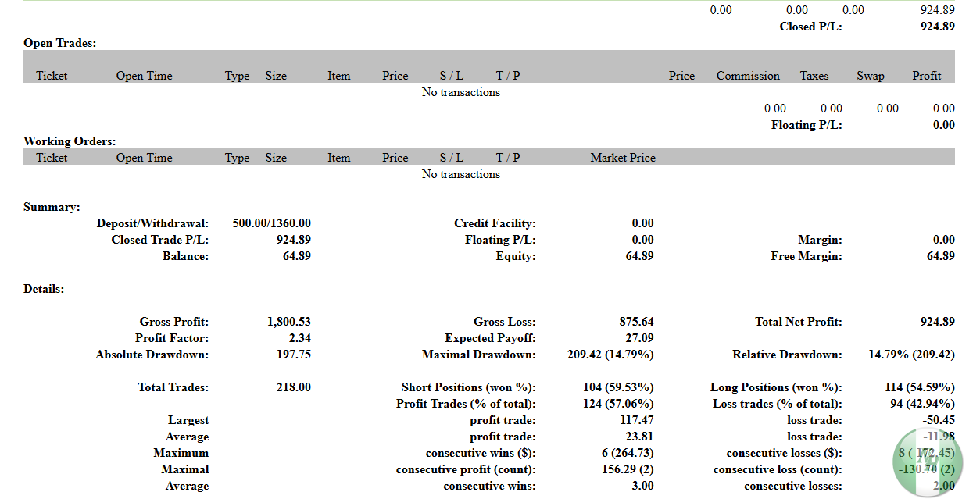Click largest loss trade value '-50.45'
The width and height of the screenshot is (980, 499).
pos(938,420)
